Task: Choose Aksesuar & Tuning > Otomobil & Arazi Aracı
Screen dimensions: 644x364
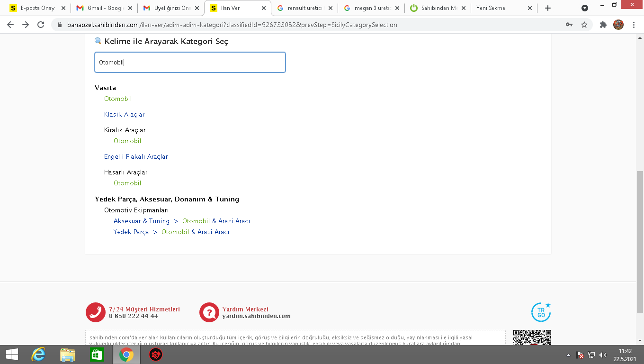Action: coord(182,221)
